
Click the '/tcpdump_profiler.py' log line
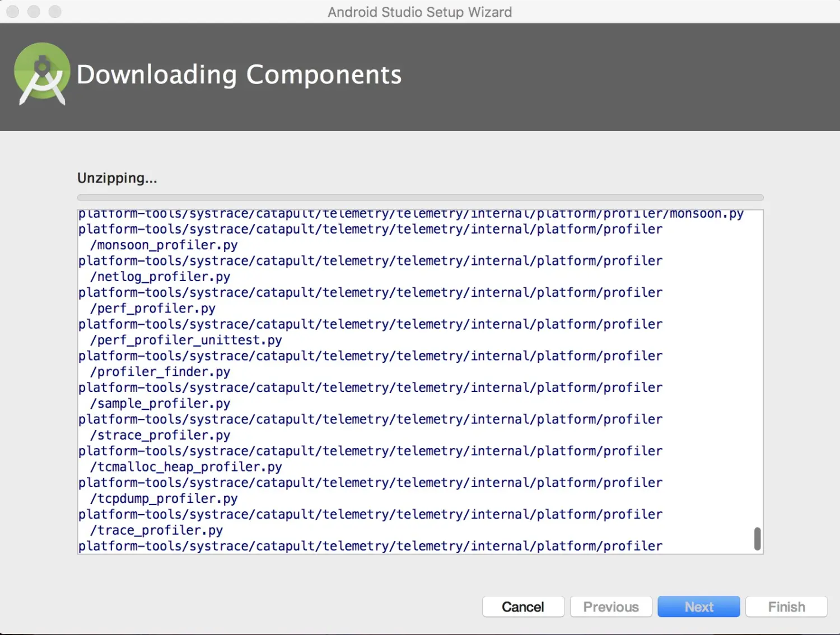164,498
